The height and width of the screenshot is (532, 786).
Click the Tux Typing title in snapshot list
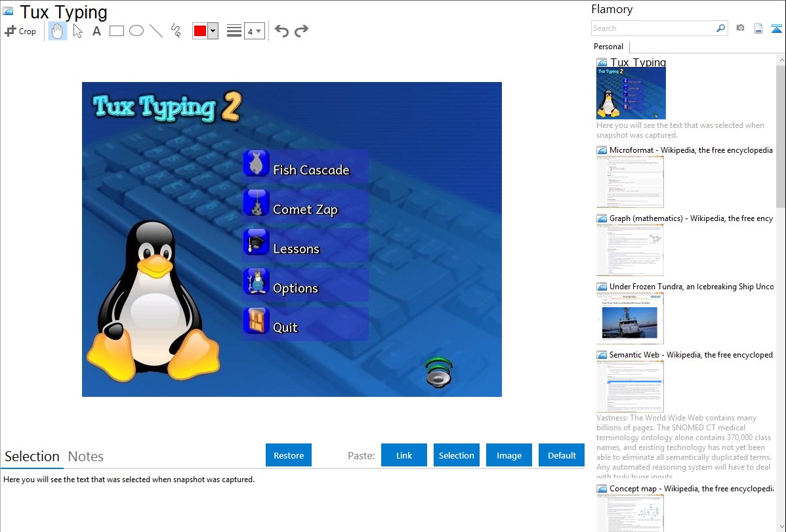[x=638, y=62]
